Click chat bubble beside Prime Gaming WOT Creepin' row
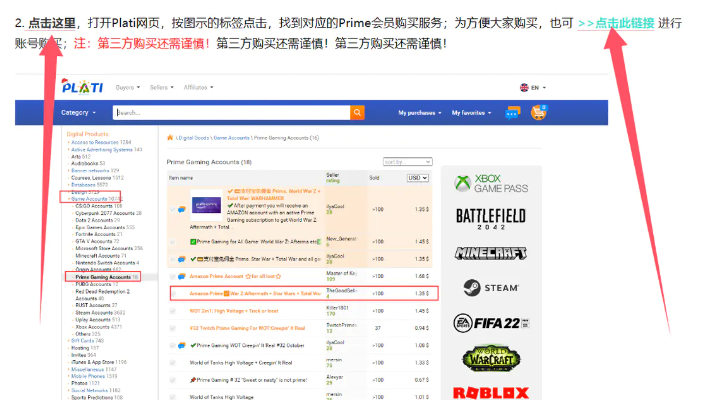The image size is (703, 400). click(182, 345)
